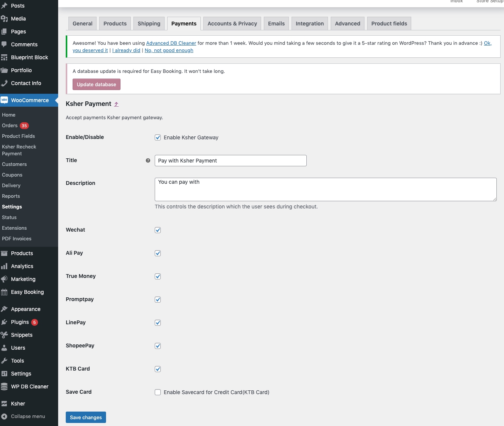This screenshot has width=504, height=426.
Task: Click the Ksher menu icon
Action: pos(4,404)
